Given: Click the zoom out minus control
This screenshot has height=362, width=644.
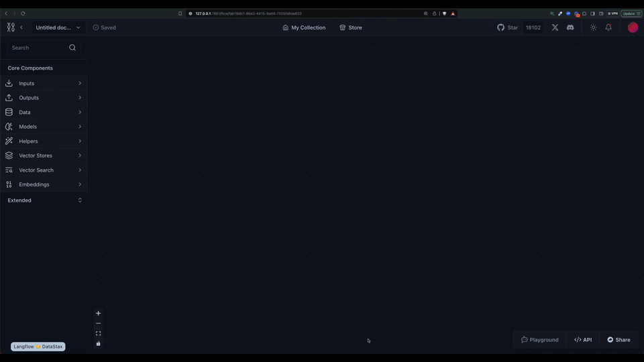Looking at the screenshot, I should pyautogui.click(x=98, y=323).
